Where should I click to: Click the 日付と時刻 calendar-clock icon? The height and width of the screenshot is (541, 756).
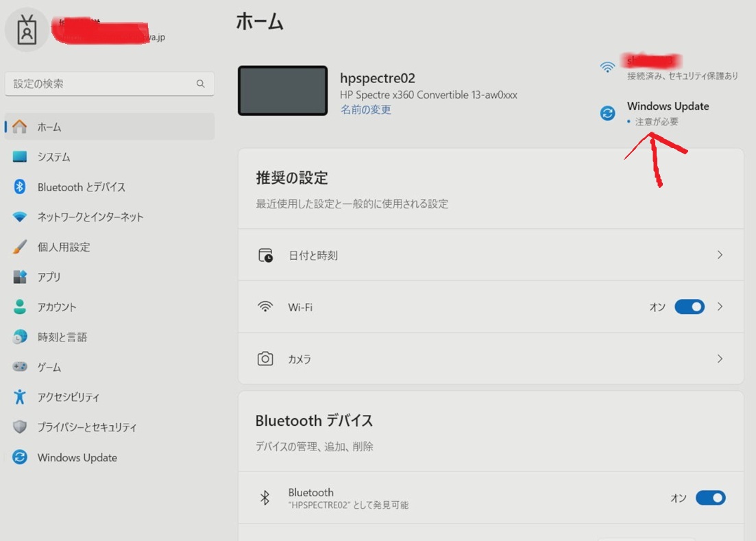[x=265, y=255]
